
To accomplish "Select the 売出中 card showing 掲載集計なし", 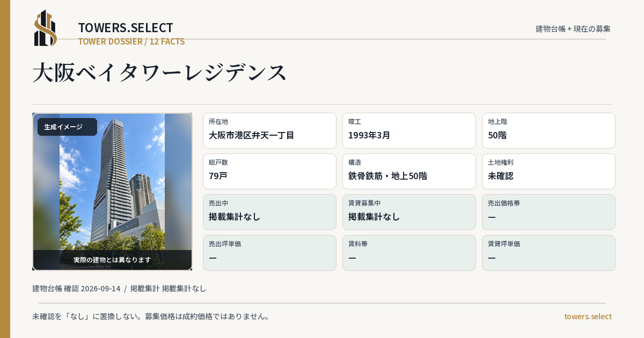I will coord(269,212).
